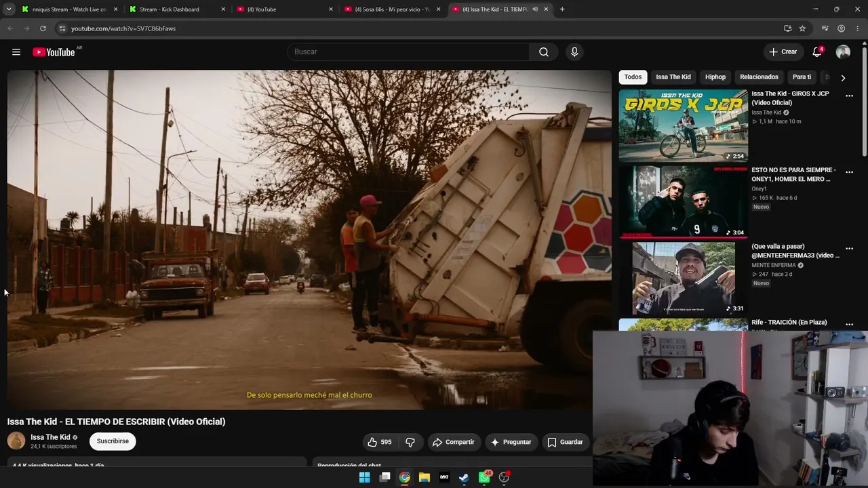The image size is (868, 488).
Task: Switch to the nniquis Stream Kick tab
Action: (x=68, y=9)
